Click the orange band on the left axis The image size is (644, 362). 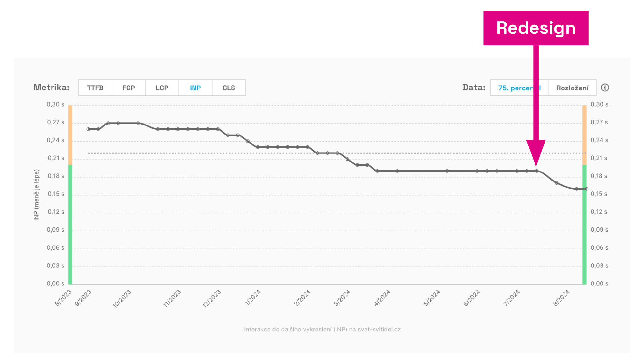[x=70, y=135]
